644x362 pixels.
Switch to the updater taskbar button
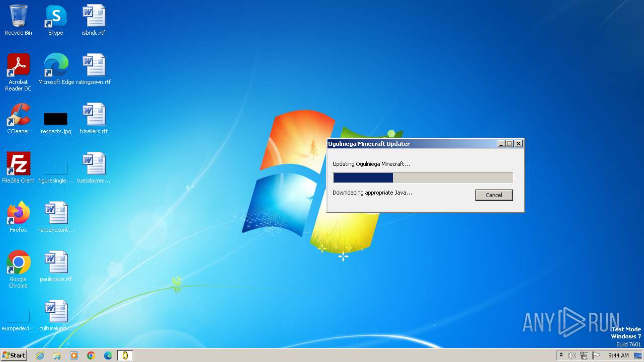125,355
